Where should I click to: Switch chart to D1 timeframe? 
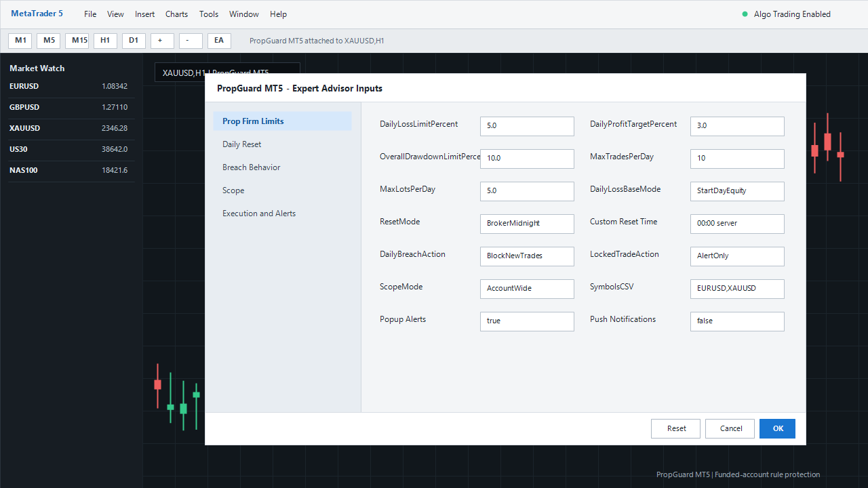pos(134,41)
